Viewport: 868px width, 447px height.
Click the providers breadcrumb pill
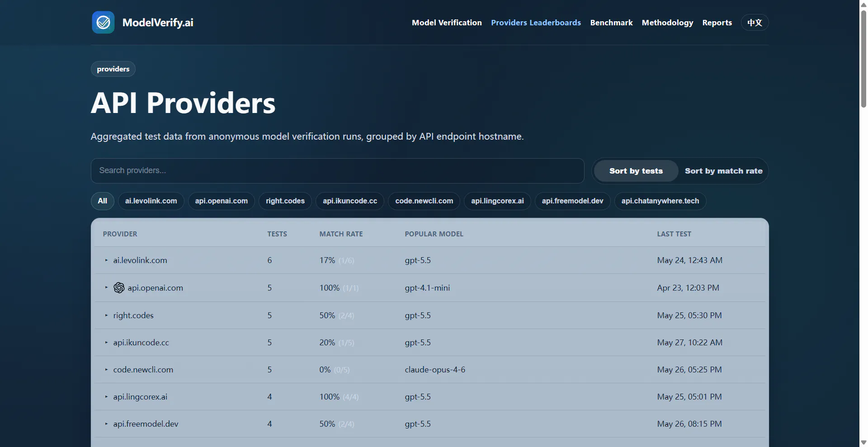[113, 69]
